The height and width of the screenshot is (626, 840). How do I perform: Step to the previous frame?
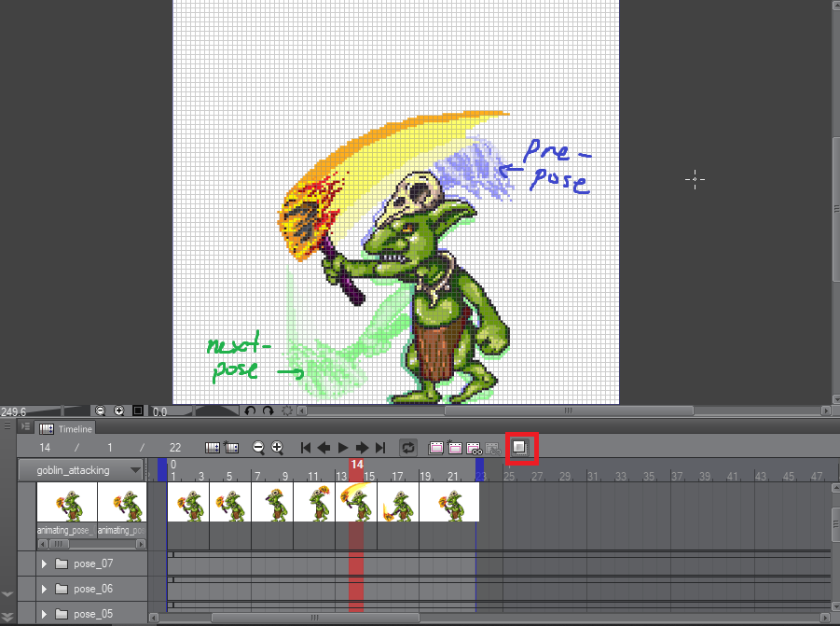tap(324, 448)
